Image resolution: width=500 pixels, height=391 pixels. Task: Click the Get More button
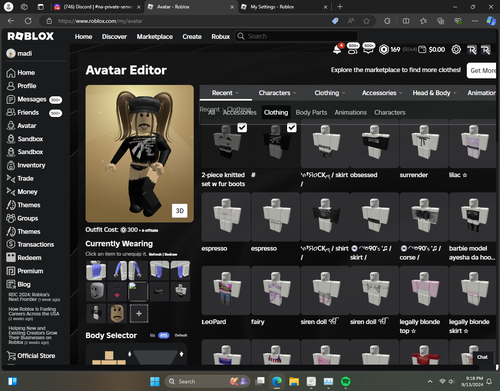coord(482,70)
